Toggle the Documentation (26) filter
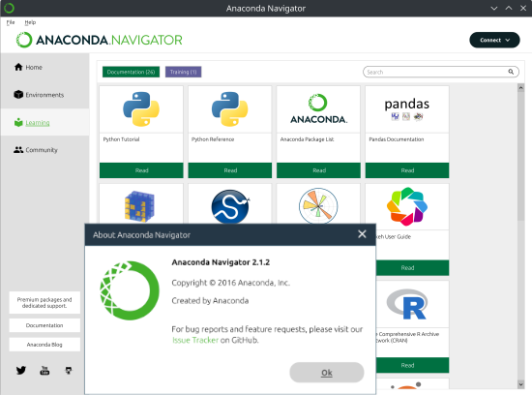 tap(131, 72)
